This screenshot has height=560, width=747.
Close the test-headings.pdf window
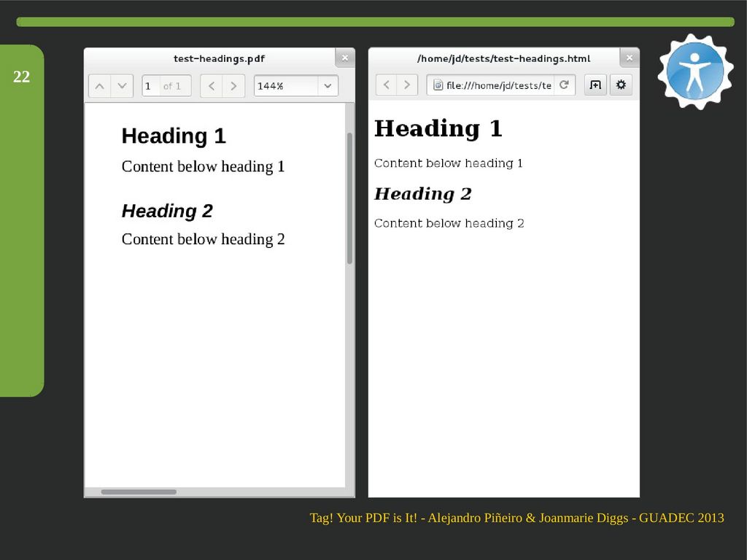[x=345, y=58]
